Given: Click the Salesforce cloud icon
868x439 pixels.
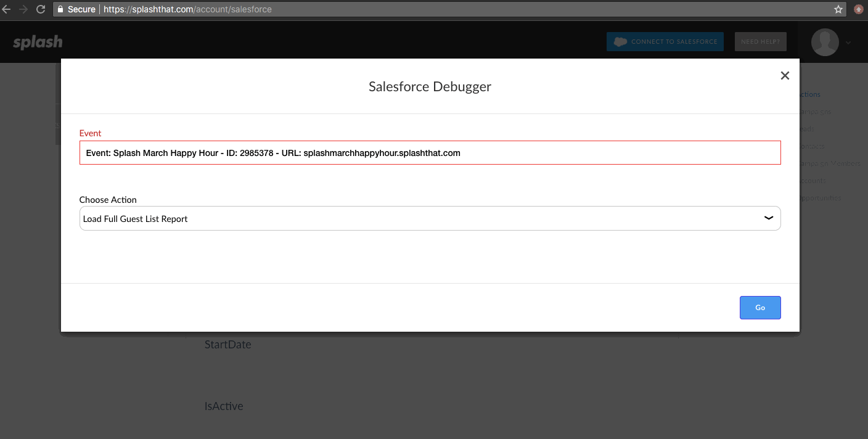Looking at the screenshot, I should [x=620, y=42].
